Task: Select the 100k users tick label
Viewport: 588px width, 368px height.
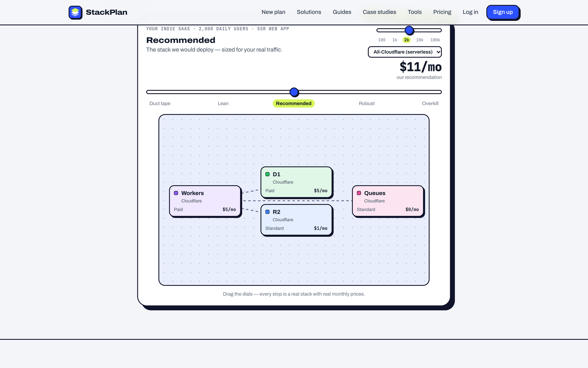Action: pos(435,40)
